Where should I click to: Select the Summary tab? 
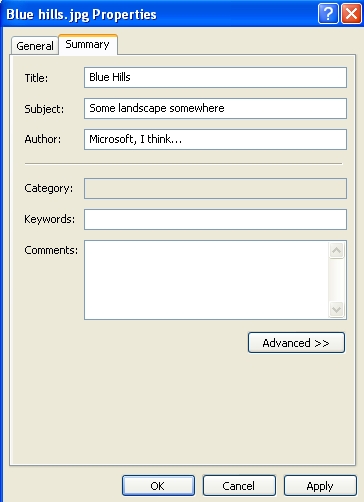[88, 44]
